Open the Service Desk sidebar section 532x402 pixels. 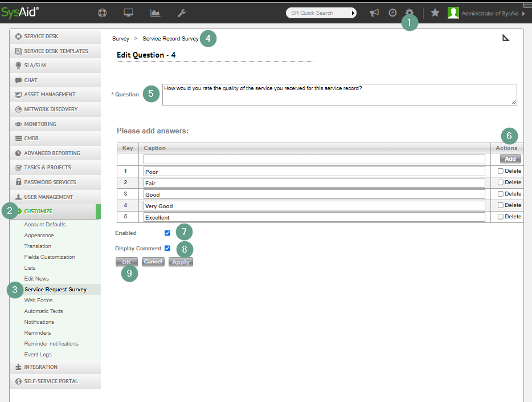pos(55,36)
